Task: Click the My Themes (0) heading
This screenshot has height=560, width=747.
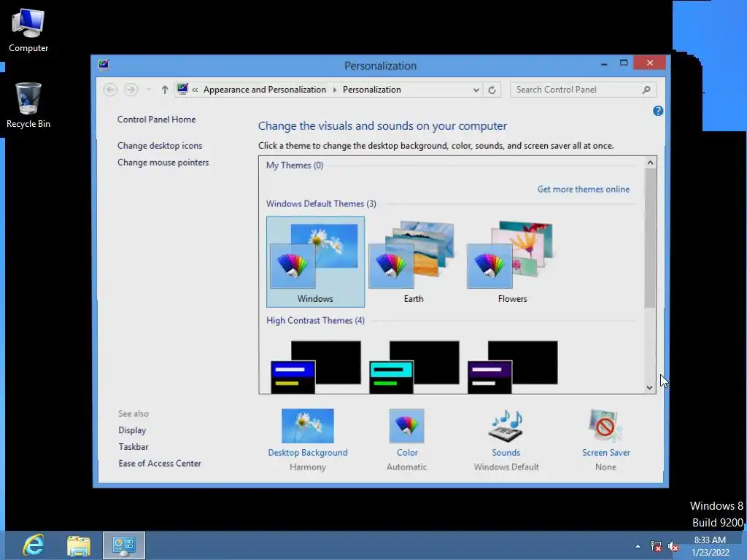Action: coord(295,166)
